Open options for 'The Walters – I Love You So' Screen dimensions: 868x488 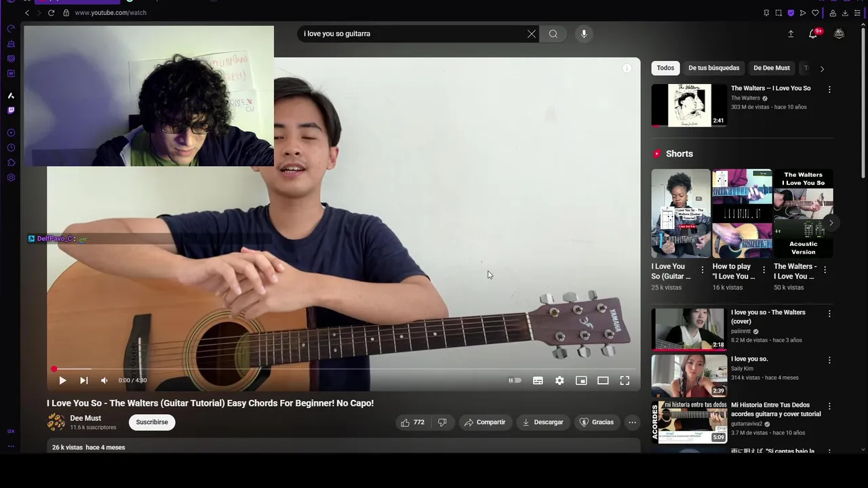tap(829, 89)
